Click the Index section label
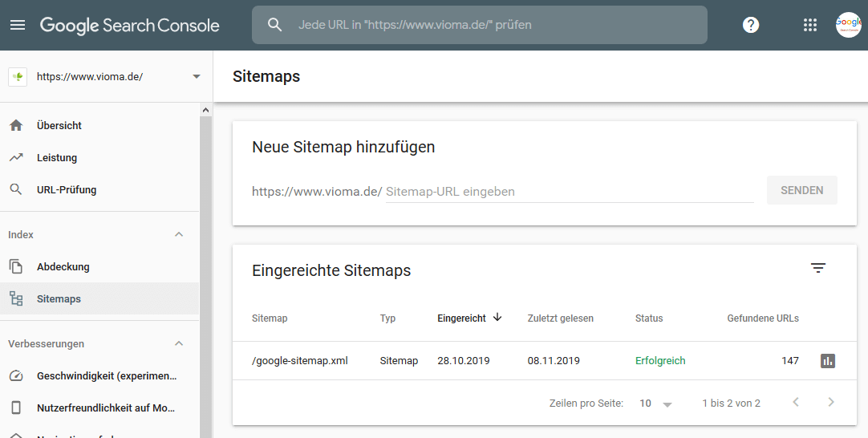Viewport: 868px width, 438px height. coord(21,235)
